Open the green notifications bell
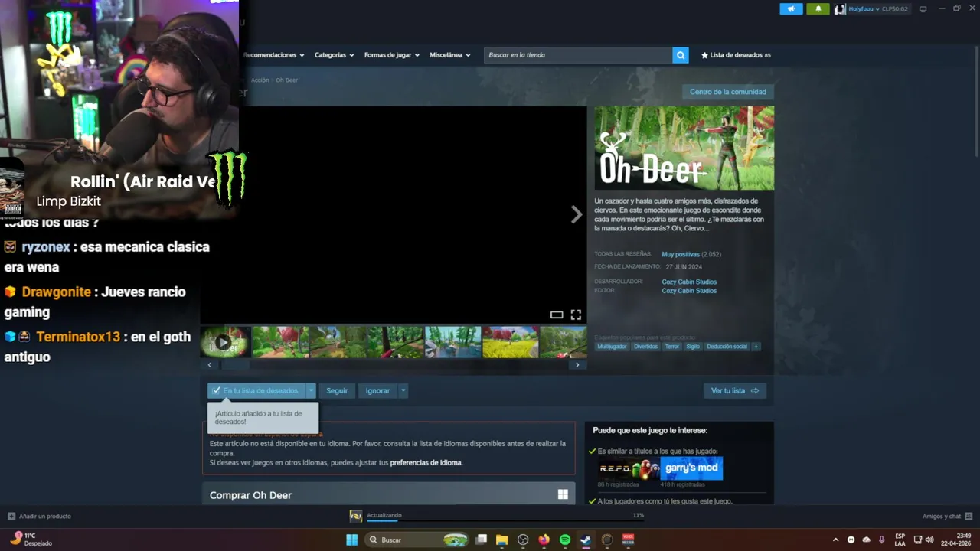Viewport: 980px width, 551px height. pyautogui.click(x=818, y=9)
